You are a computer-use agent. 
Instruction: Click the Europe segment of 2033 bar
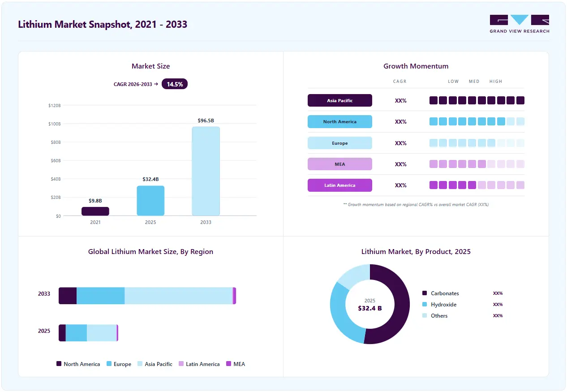tap(100, 296)
